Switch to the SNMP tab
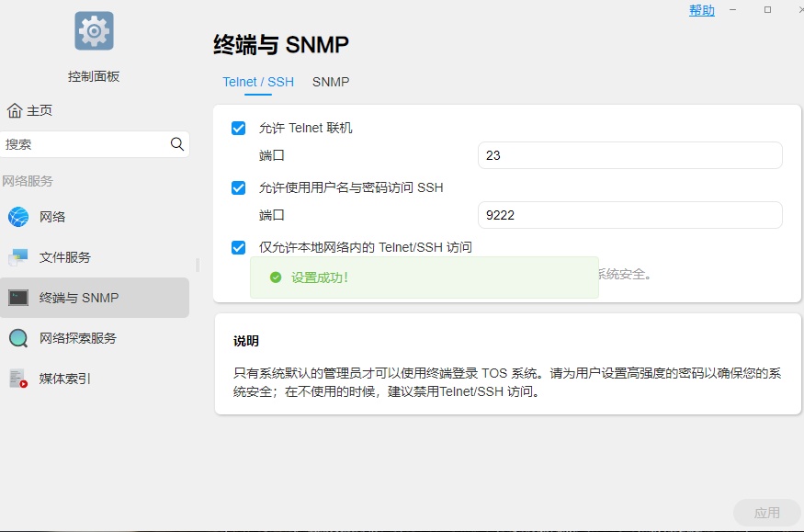 331,82
